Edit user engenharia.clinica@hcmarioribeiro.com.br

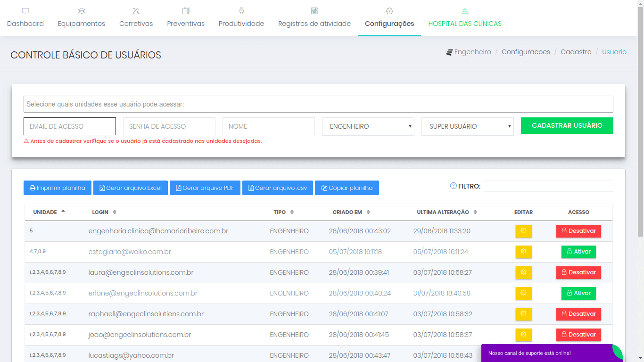point(523,231)
